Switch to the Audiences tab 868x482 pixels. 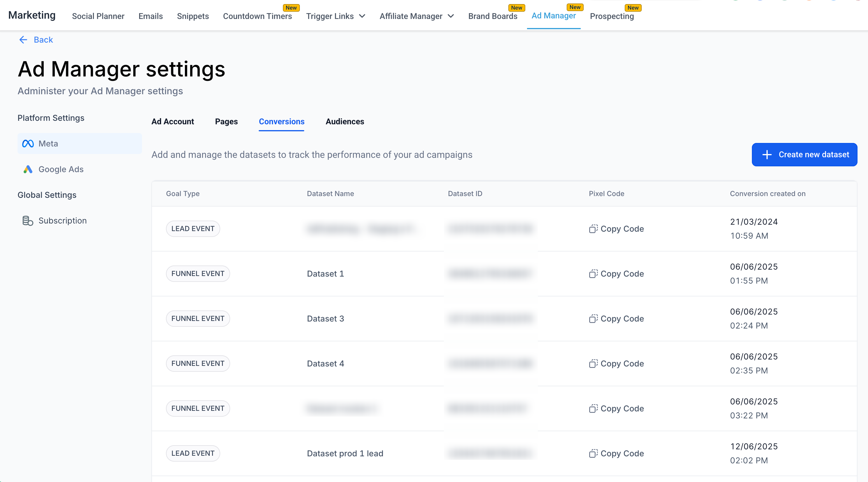(x=345, y=121)
